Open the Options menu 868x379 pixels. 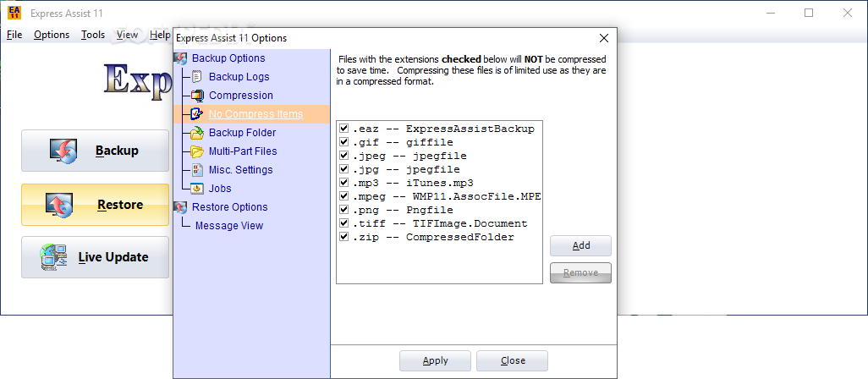52,35
